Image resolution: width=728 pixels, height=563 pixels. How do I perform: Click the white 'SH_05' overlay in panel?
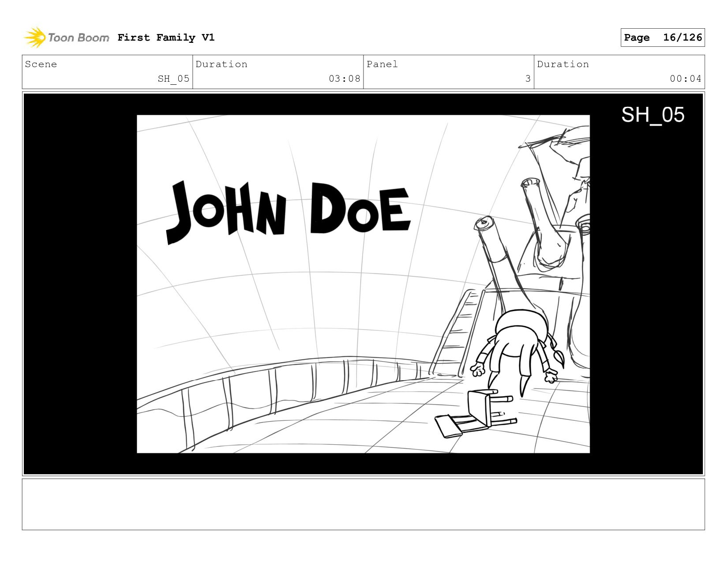click(x=653, y=115)
